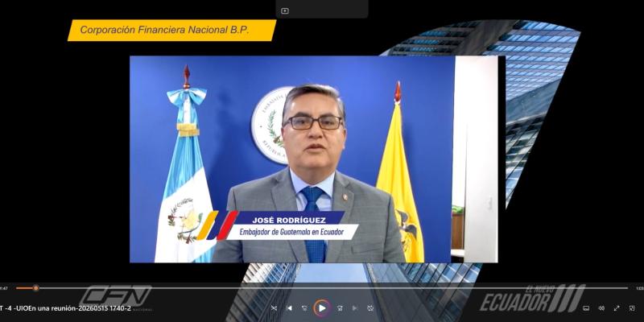Viewport: 644px width, 322px height.
Task: Toggle shuffle playback
Action: pos(274,308)
